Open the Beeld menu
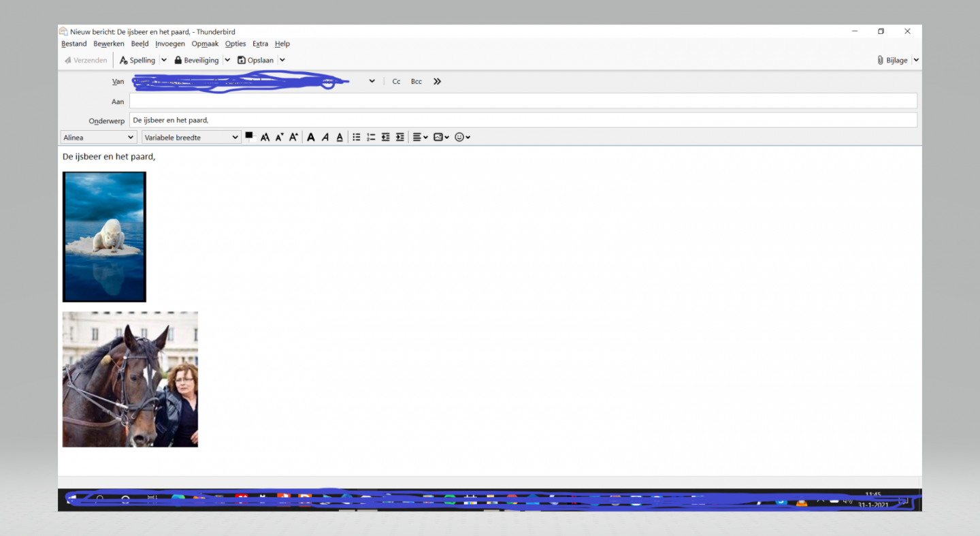Image resolution: width=980 pixels, height=536 pixels. point(140,44)
